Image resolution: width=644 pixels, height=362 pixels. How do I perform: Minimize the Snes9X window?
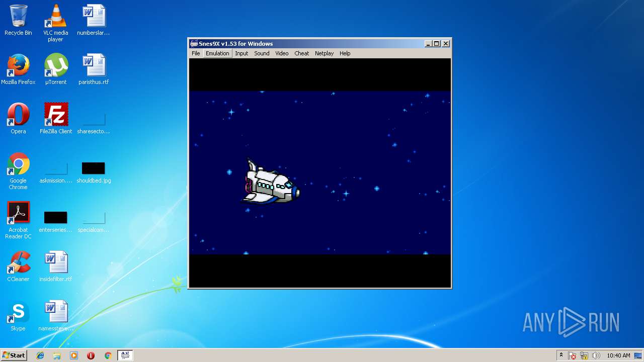pos(428,44)
